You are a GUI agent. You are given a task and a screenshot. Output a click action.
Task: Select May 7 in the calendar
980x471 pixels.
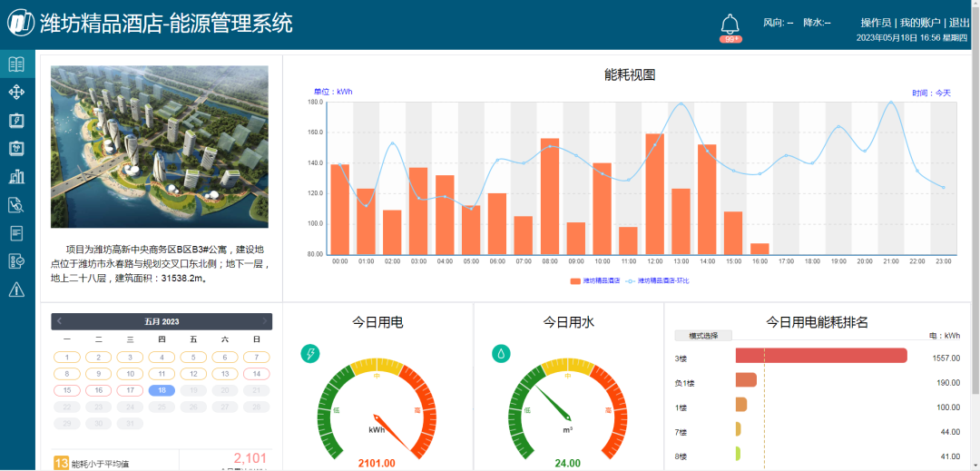(x=256, y=358)
